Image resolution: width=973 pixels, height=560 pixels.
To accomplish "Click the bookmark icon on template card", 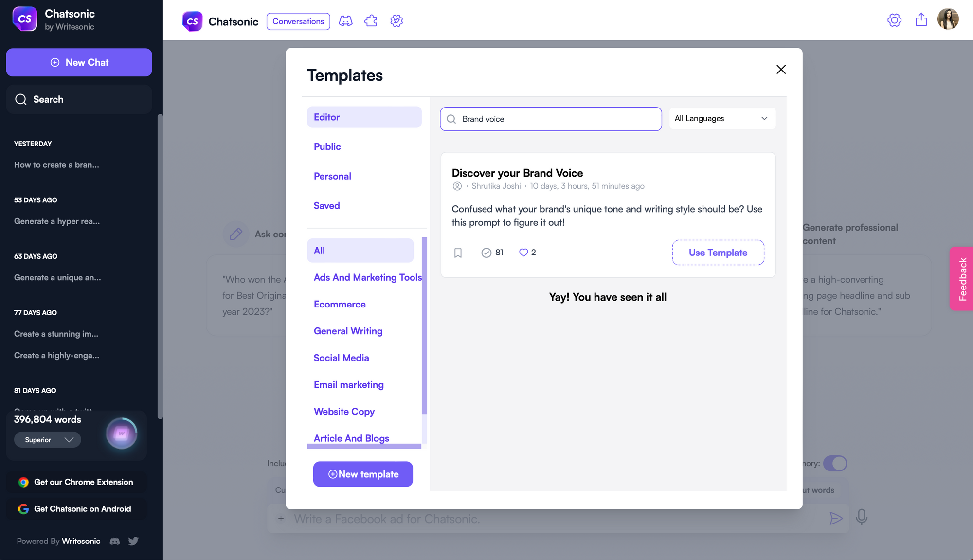I will click(457, 252).
